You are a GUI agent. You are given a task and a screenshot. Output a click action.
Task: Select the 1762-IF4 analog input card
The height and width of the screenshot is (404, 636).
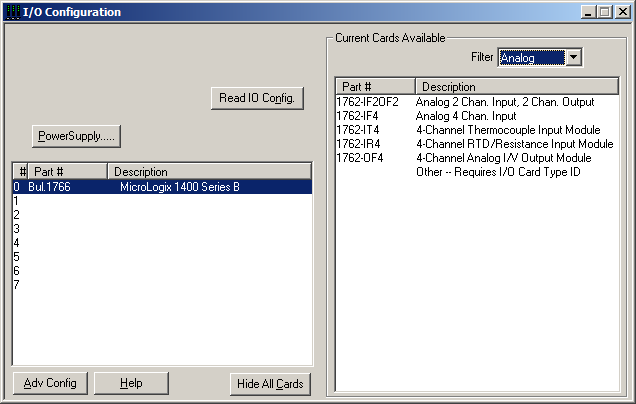tap(477, 116)
